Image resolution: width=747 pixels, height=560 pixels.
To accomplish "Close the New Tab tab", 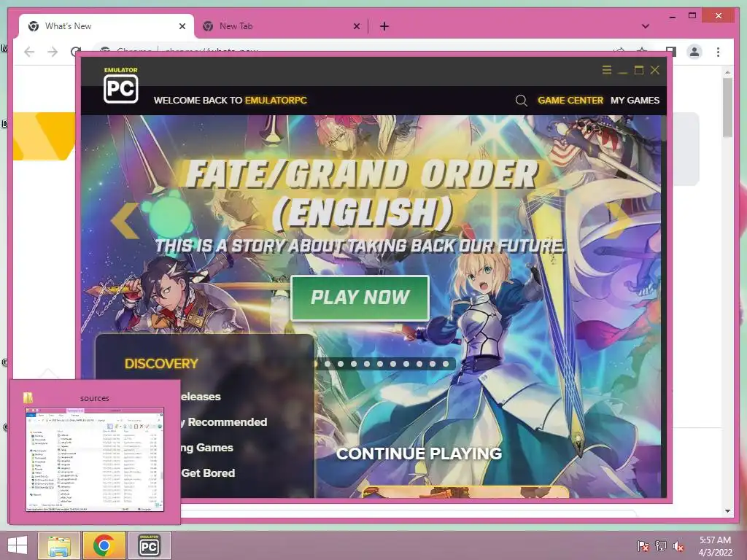I will point(356,26).
